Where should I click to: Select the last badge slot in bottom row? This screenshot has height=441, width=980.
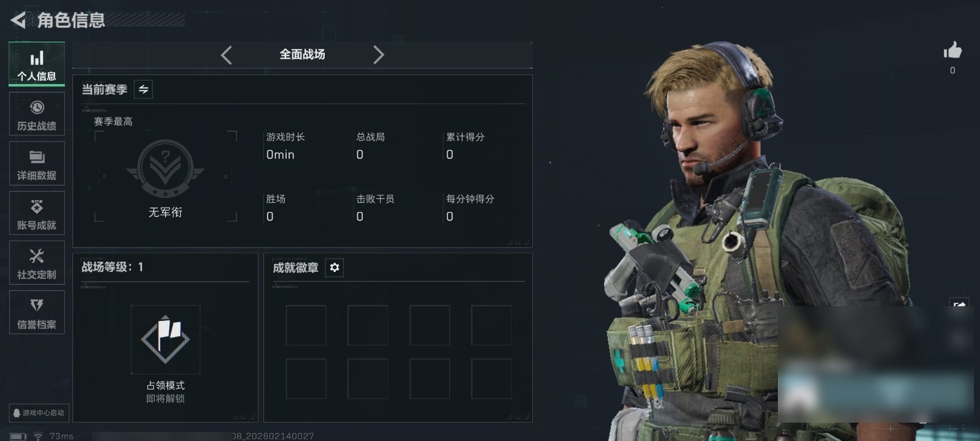[x=491, y=379]
